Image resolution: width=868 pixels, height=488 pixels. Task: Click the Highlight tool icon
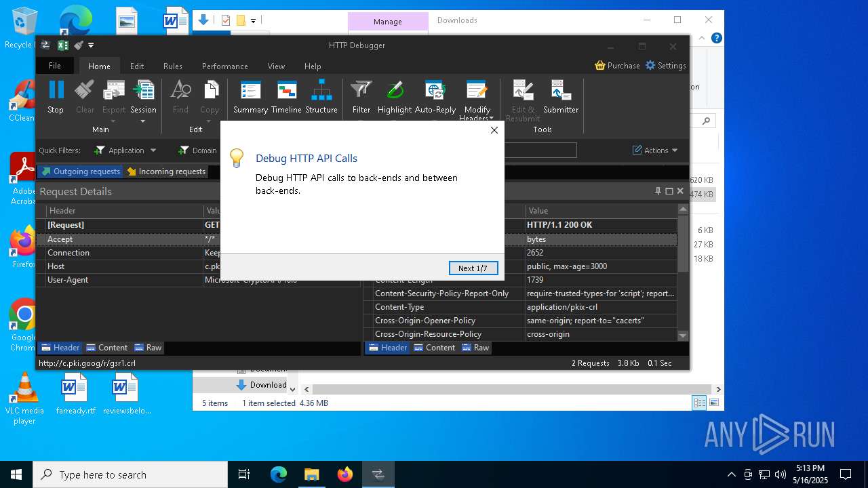pos(395,97)
